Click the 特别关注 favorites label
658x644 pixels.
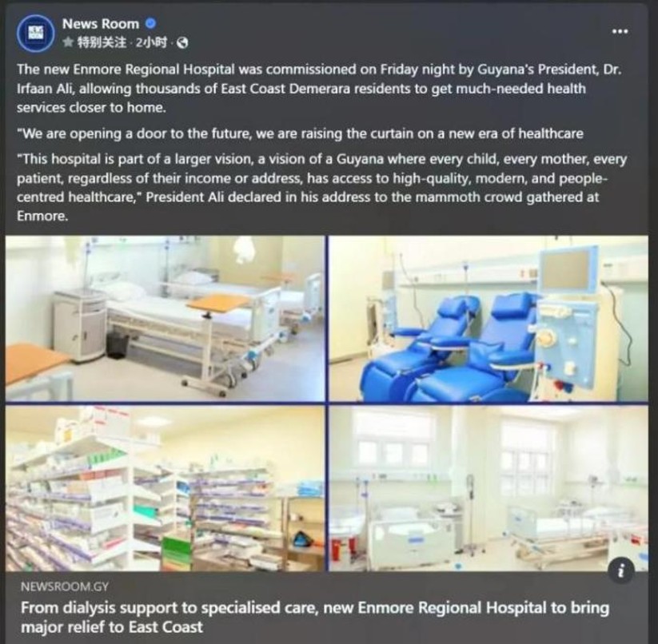102,42
